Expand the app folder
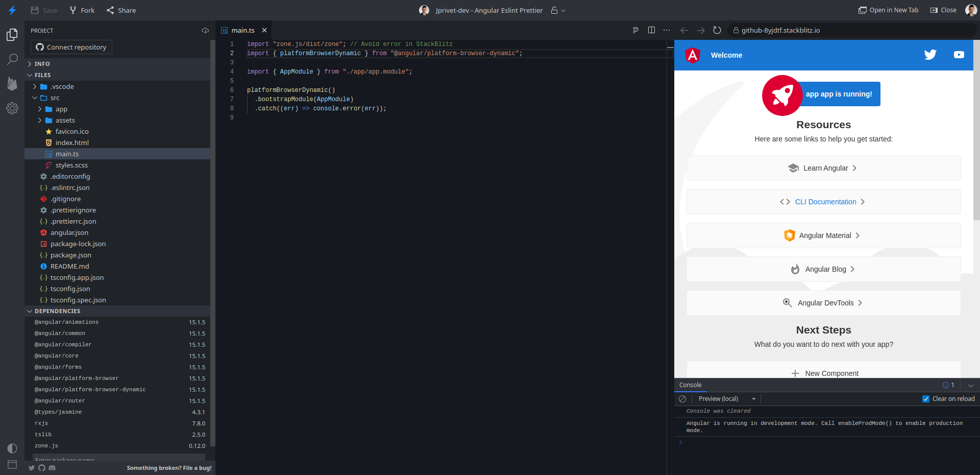Viewport: 980px width, 475px height. pyautogui.click(x=117, y=109)
